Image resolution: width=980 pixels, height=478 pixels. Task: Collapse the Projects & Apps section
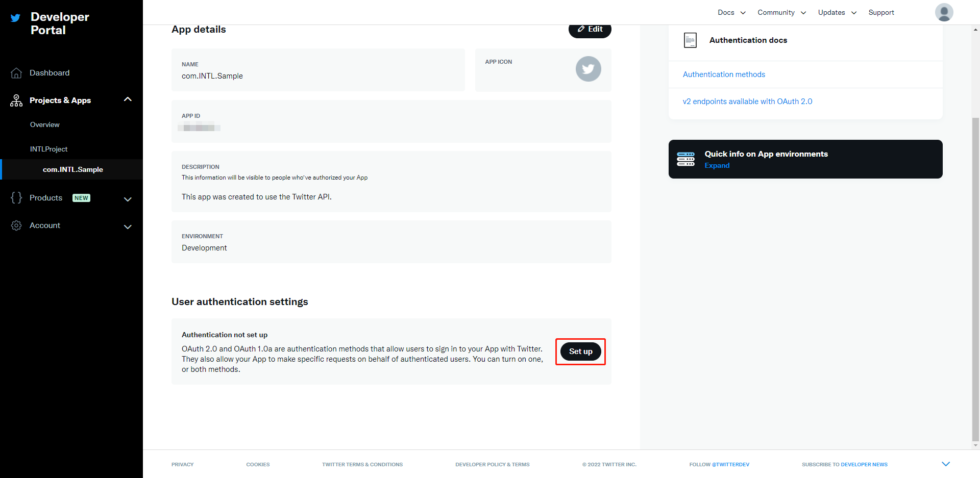[128, 99]
